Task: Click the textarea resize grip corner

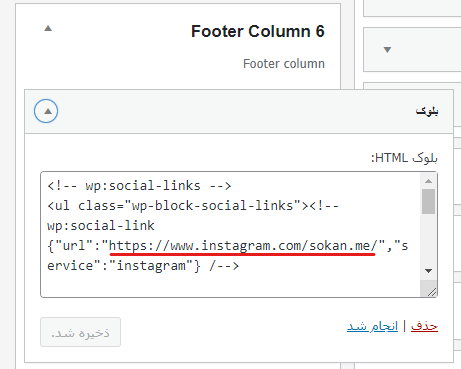Action: [x=431, y=292]
